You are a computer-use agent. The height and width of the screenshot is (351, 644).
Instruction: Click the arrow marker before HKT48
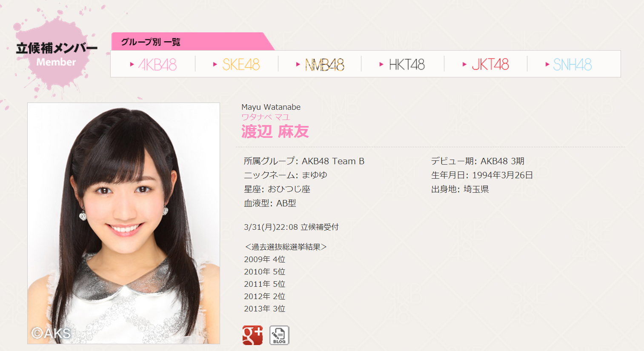(381, 64)
